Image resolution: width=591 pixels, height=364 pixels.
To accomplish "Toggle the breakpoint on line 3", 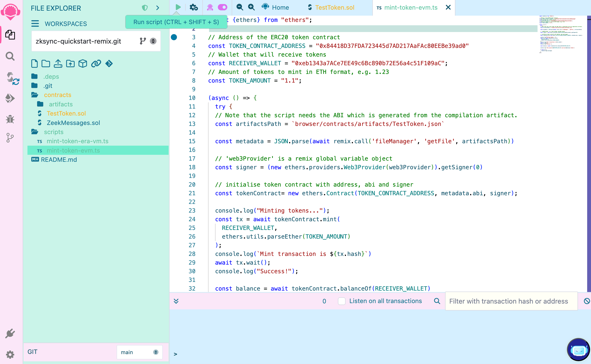I will 174,37.
